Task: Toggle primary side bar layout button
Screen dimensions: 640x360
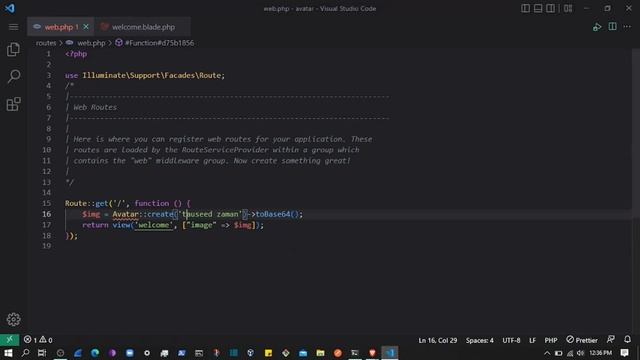Action: [525, 8]
